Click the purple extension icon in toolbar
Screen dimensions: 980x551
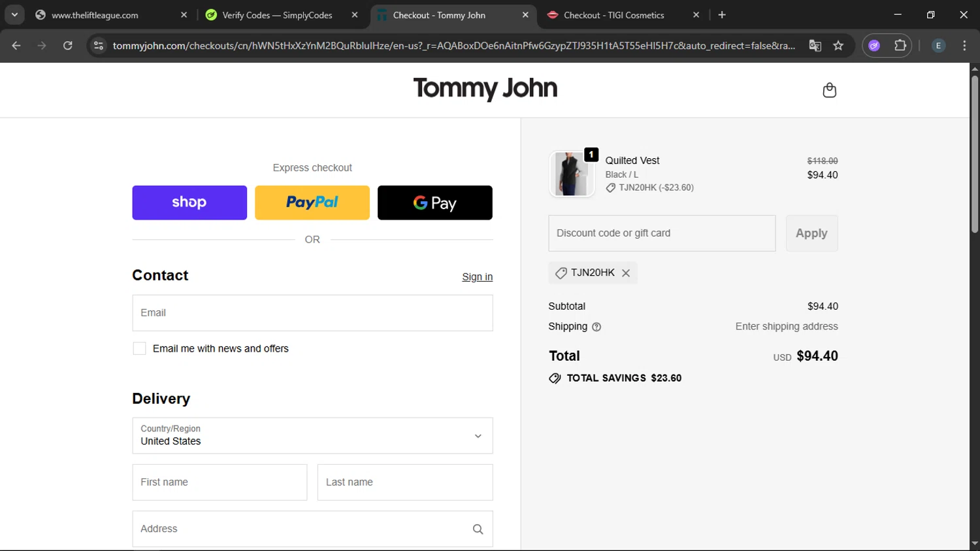point(874,46)
